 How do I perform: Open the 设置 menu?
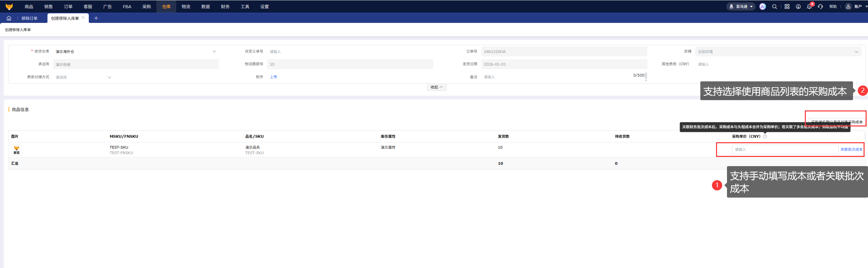point(265,6)
